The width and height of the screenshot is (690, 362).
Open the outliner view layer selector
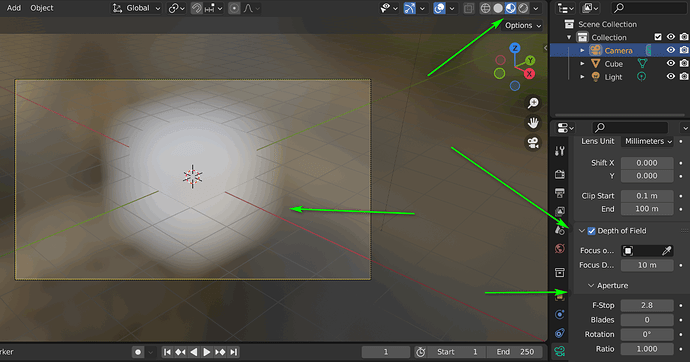(591, 8)
